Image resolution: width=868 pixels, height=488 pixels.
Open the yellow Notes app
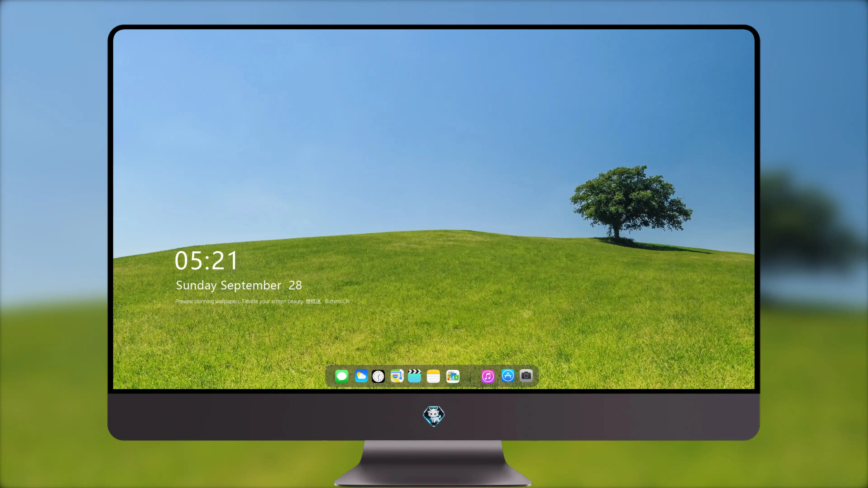(433, 376)
